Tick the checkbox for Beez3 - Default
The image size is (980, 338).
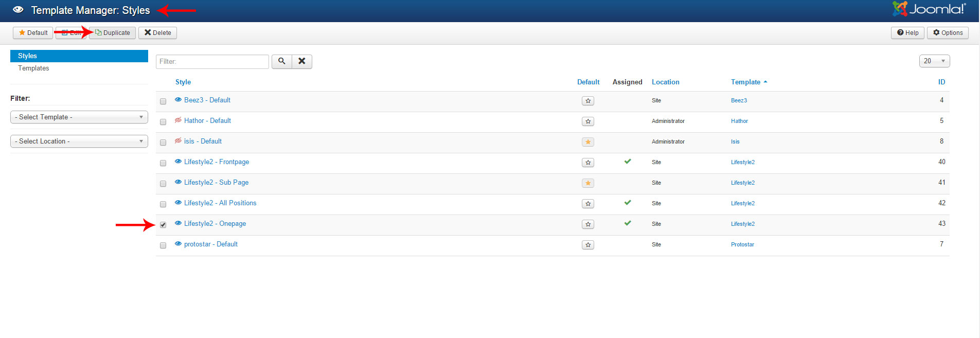(x=163, y=101)
